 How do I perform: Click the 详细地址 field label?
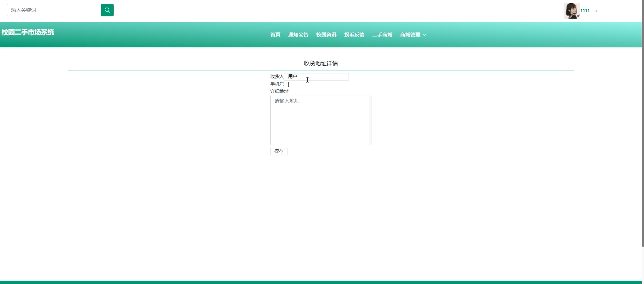click(279, 91)
